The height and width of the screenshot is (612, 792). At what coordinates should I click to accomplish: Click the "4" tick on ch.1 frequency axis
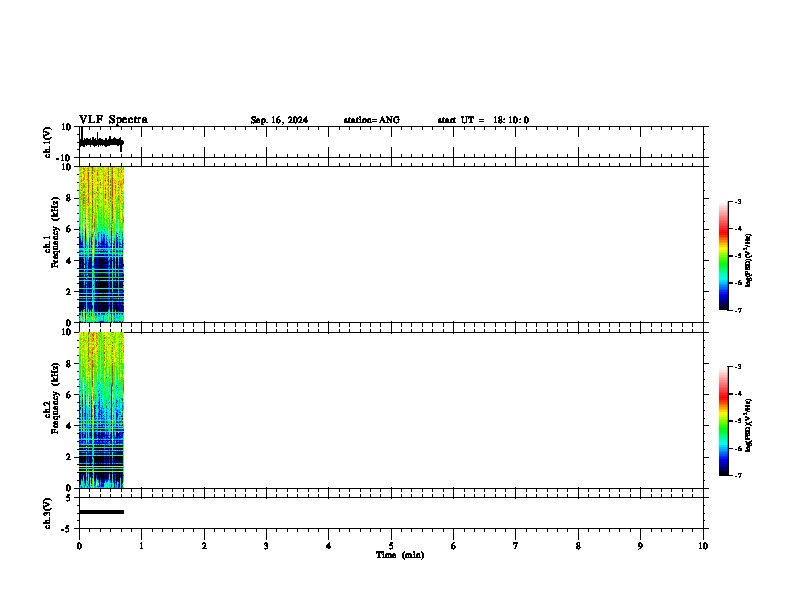(x=69, y=261)
